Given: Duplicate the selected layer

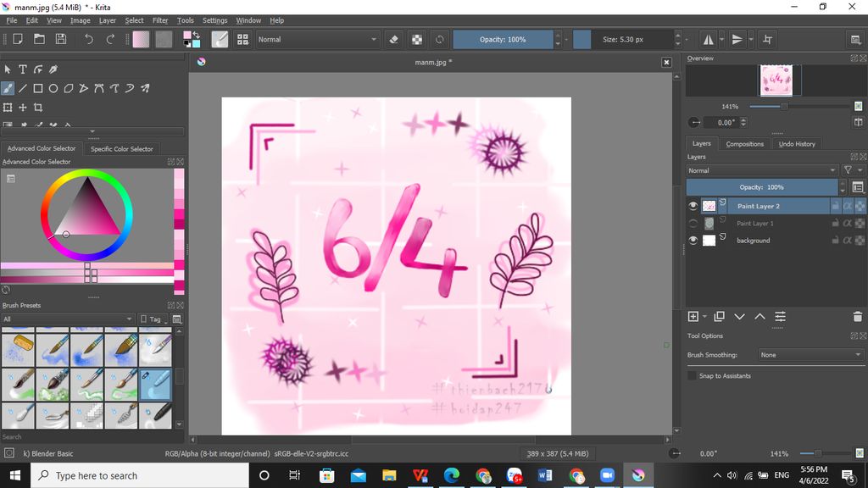Looking at the screenshot, I should pyautogui.click(x=719, y=317).
